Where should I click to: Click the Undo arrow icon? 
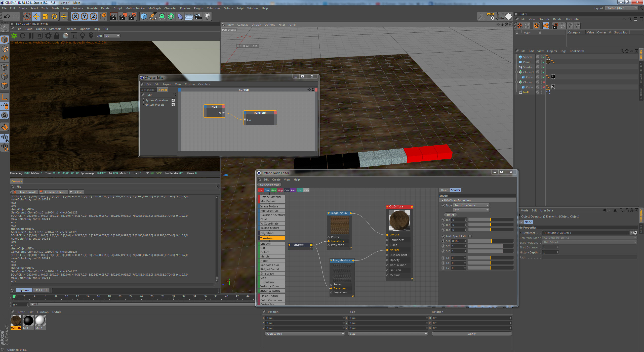[x=7, y=17]
